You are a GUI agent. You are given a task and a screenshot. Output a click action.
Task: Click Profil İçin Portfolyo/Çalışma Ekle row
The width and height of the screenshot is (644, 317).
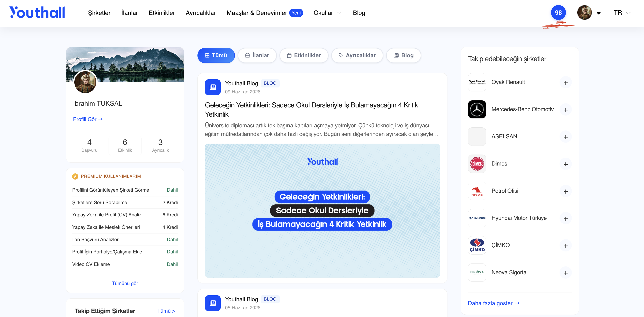tap(125, 252)
